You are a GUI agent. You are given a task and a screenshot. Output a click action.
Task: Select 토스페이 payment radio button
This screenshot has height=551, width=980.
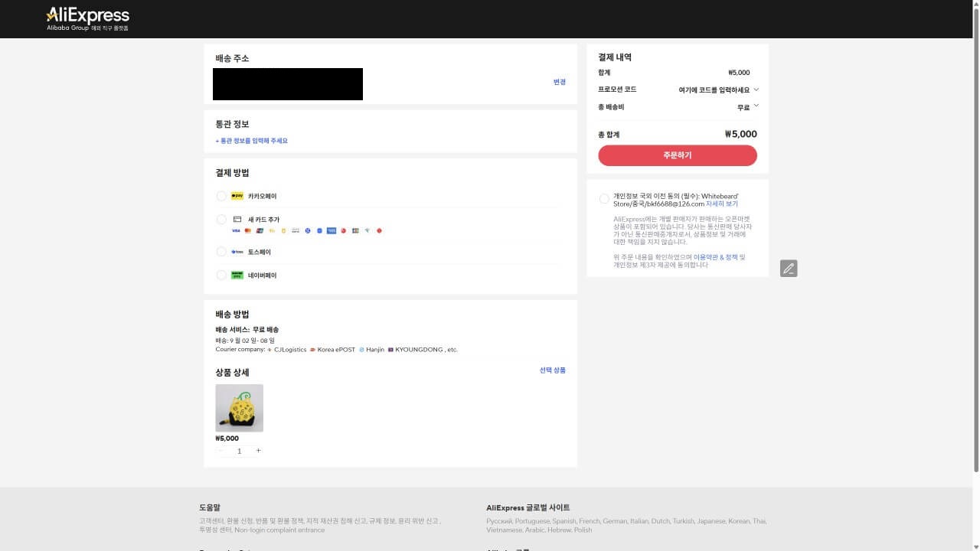pos(221,252)
